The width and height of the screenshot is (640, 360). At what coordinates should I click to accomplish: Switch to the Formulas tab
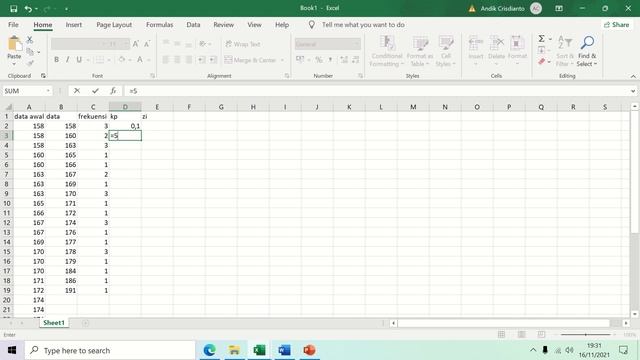click(x=160, y=25)
